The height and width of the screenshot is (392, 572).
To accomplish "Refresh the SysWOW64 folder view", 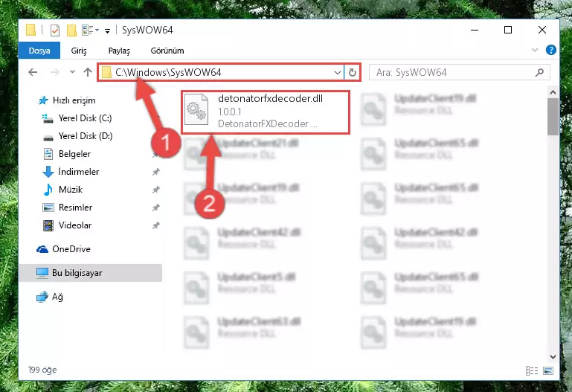I will pyautogui.click(x=352, y=73).
